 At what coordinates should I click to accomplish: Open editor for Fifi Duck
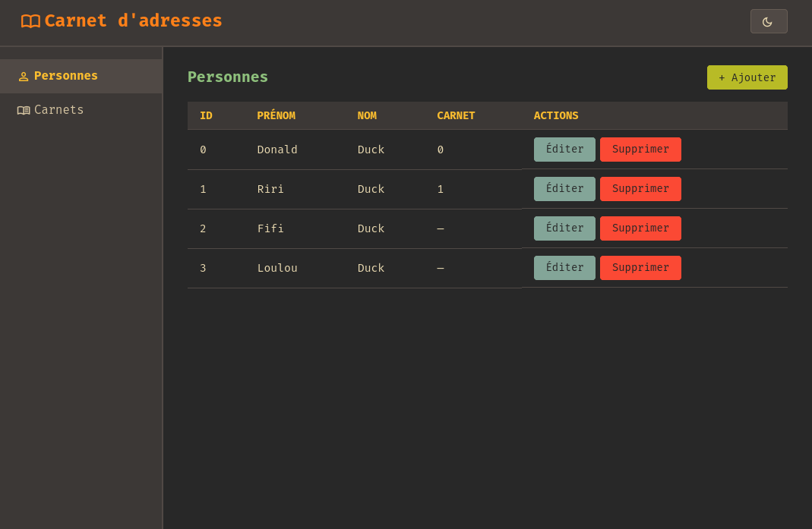pos(564,228)
